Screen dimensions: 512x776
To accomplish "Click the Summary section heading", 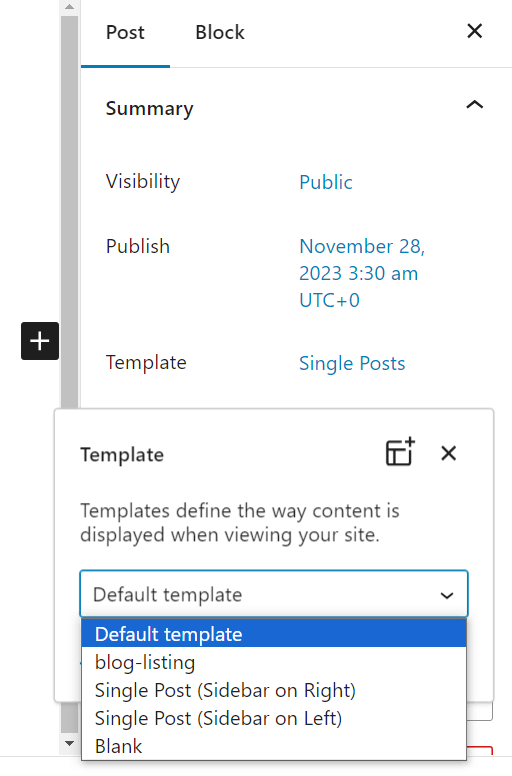I will tap(149, 108).
